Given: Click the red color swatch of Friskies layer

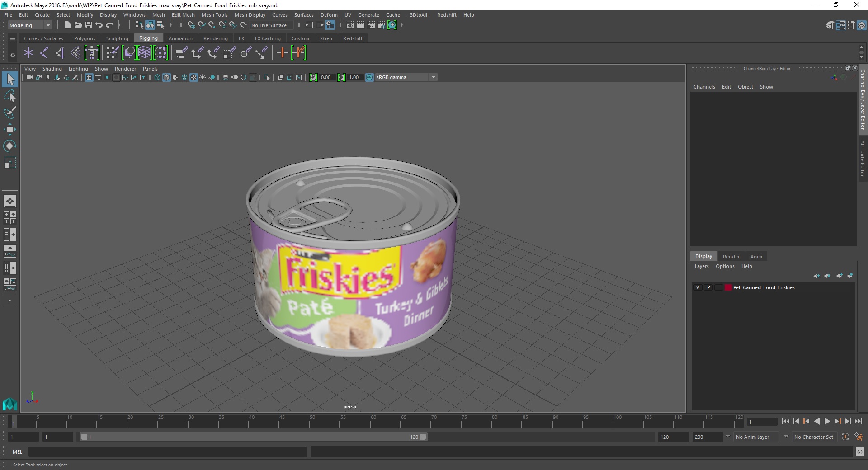Looking at the screenshot, I should coord(728,287).
